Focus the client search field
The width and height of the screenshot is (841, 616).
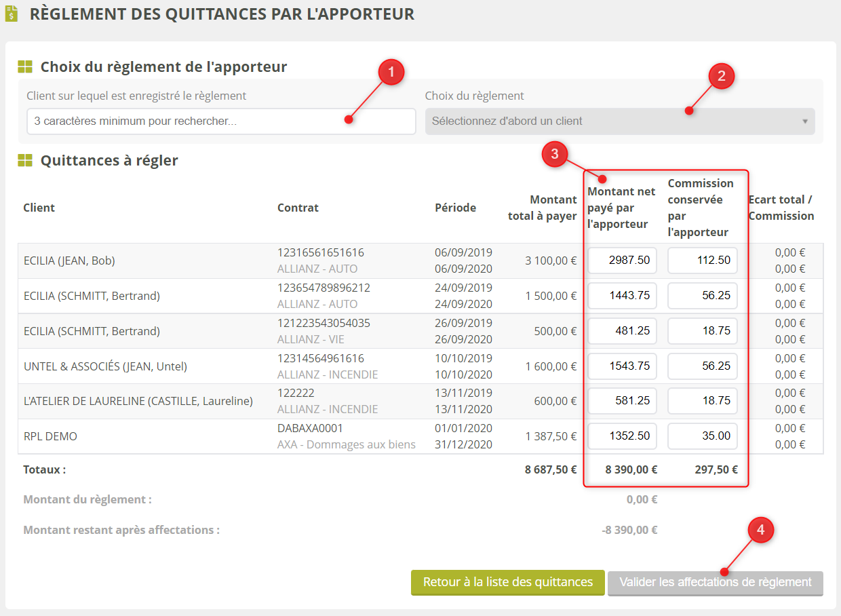click(221, 121)
